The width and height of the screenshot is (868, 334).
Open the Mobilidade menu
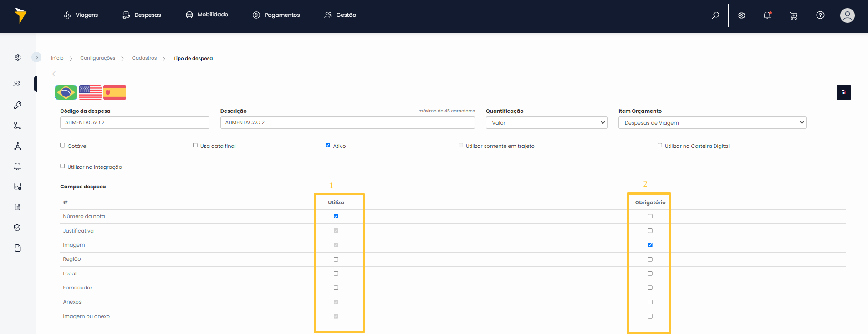[207, 15]
